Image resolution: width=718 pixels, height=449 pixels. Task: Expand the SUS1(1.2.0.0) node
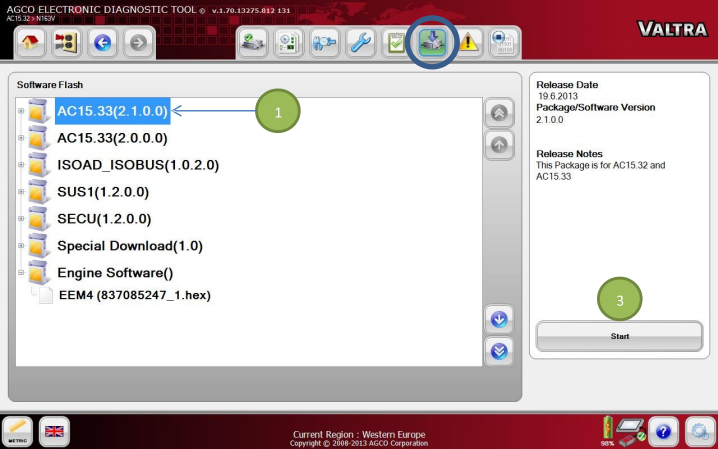coord(21,192)
